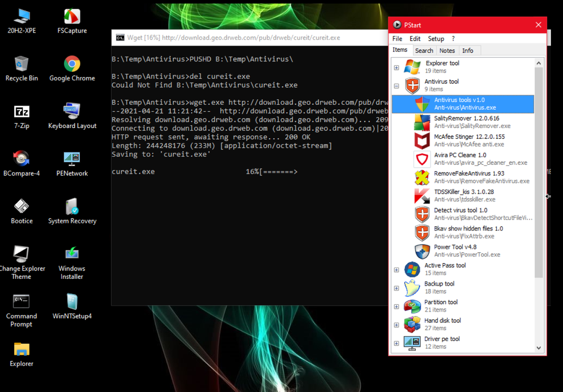
Task: Click scroll up arrow in PStart list
Action: (538, 63)
